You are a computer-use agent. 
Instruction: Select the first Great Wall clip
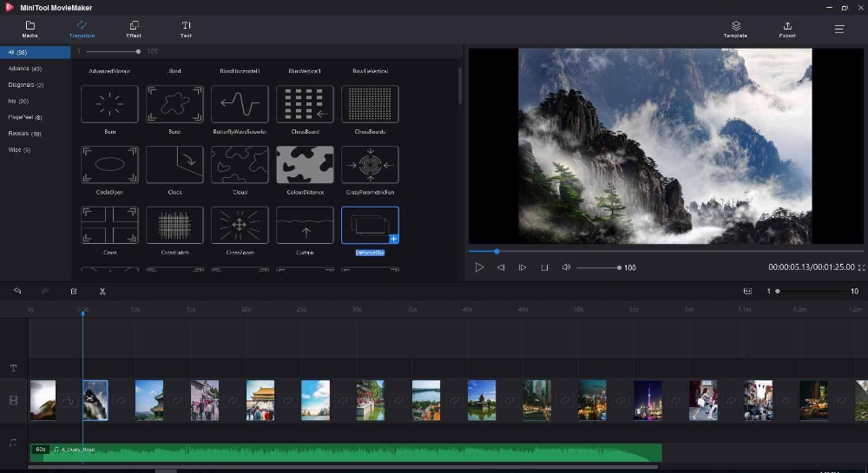click(43, 400)
